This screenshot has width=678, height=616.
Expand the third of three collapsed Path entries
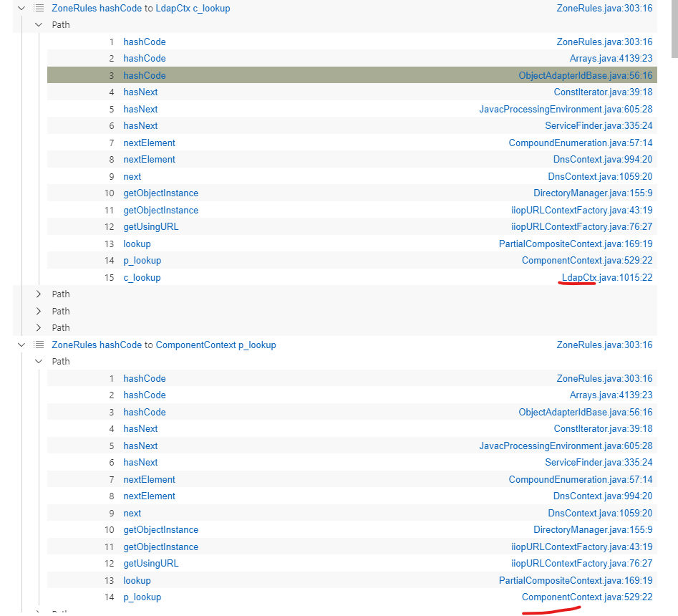click(39, 328)
